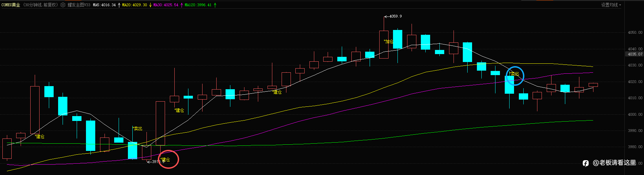This screenshot has height=175, width=644.
Task: Click the green up arrow after MA120
Action: click(215, 5)
